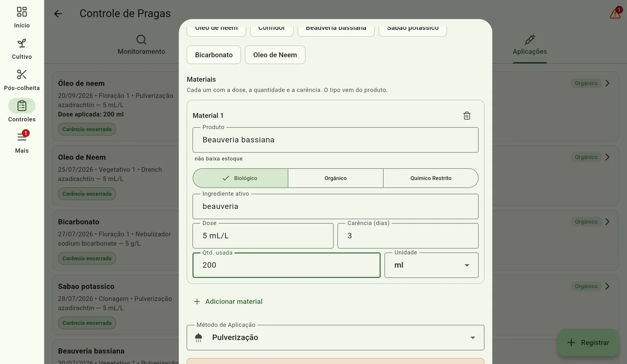This screenshot has width=627, height=364.
Task: Click the Sabao potassico card title
Action: (x=86, y=287)
